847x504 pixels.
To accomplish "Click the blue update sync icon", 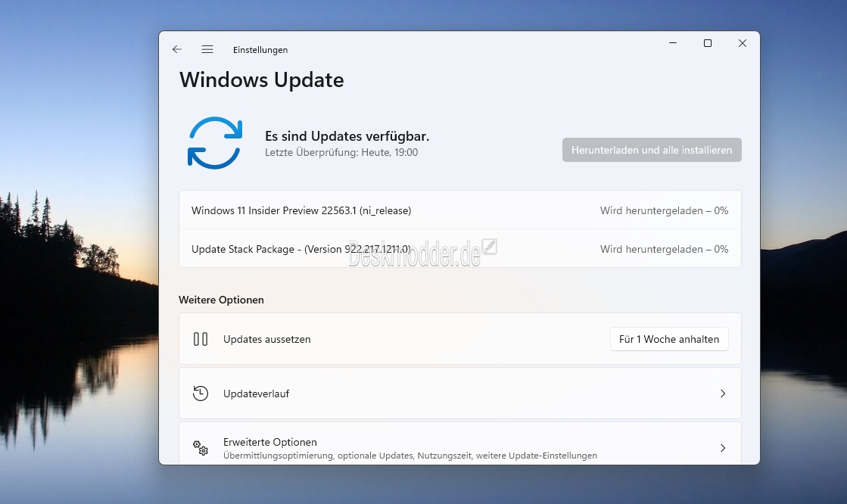I will tap(215, 143).
